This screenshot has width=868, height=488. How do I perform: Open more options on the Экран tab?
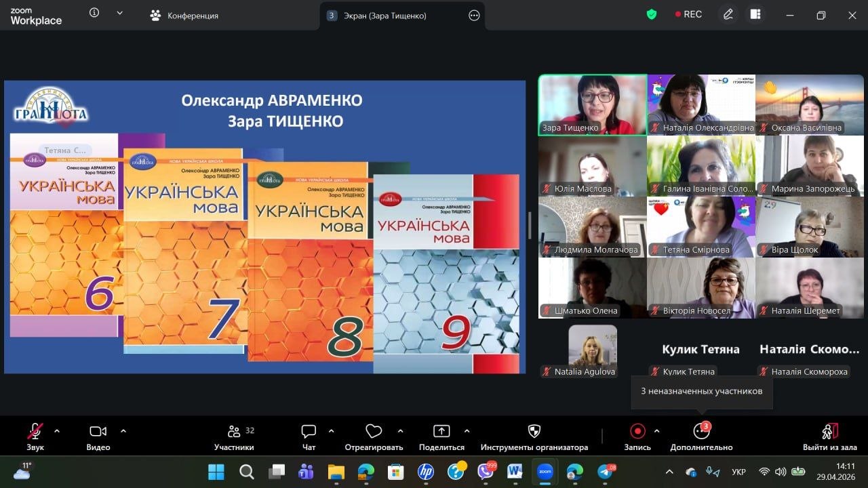[474, 16]
